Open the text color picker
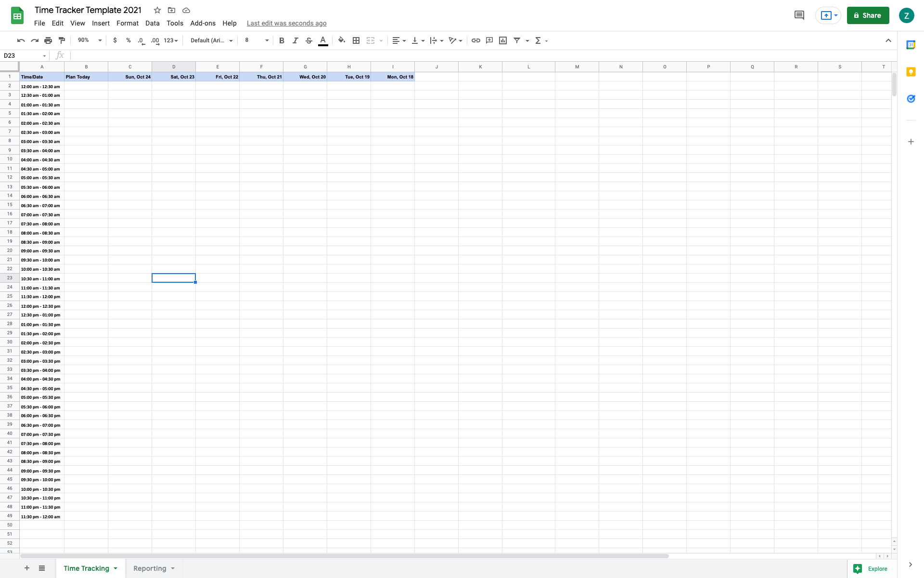Screen dimensions: 924x578 [323, 40]
